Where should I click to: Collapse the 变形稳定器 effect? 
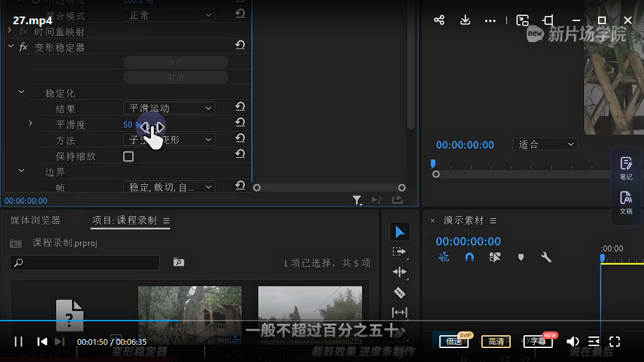coord(11,46)
